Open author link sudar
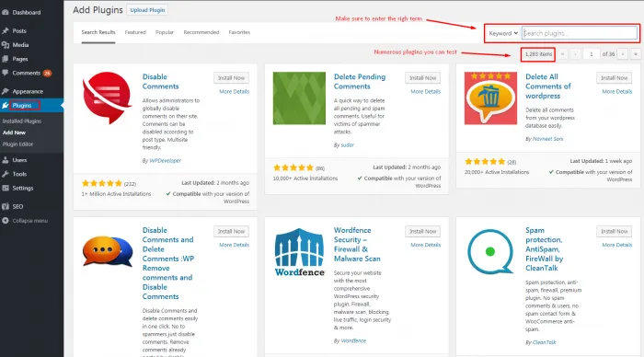This screenshot has width=644, height=357. coord(348,145)
